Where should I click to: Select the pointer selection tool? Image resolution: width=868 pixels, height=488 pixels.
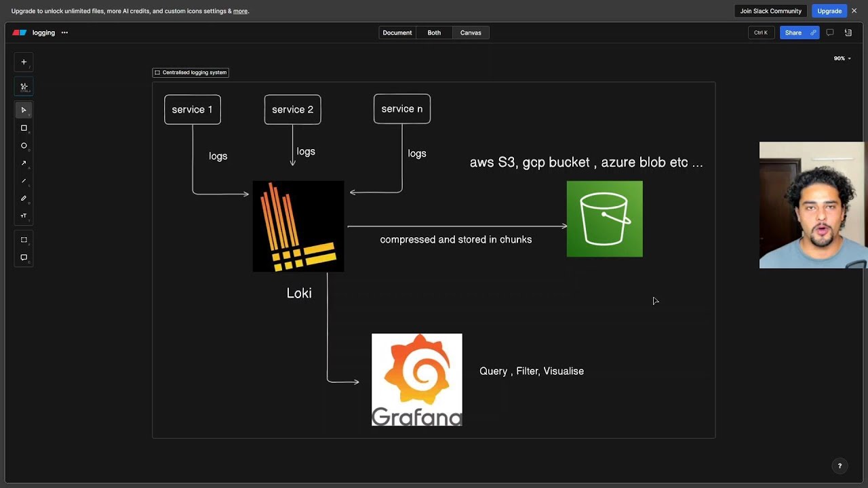click(24, 110)
